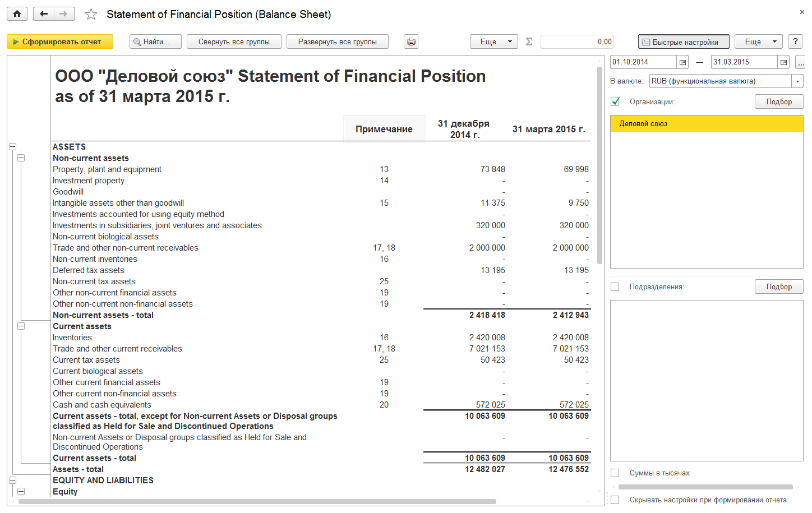Navigate back with the left arrow
Image resolution: width=812 pixels, height=513 pixels.
44,14
